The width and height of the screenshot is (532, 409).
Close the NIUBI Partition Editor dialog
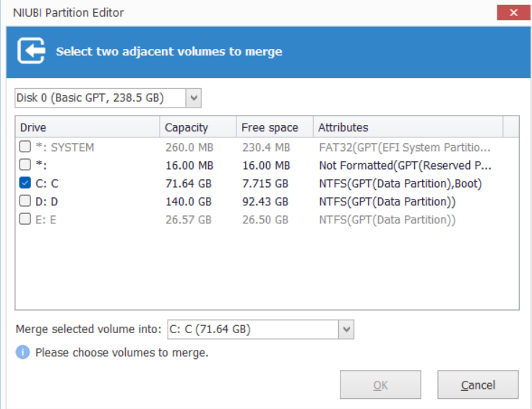[x=514, y=12]
